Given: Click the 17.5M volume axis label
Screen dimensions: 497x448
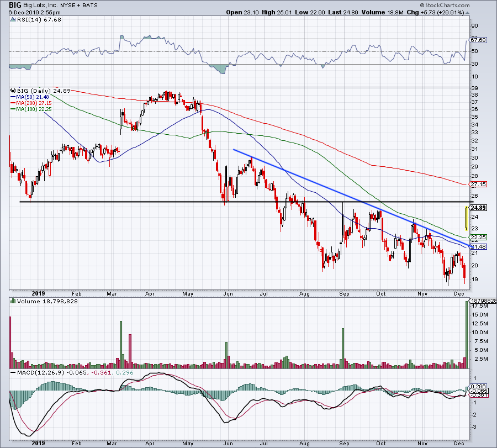Looking at the screenshot, I should click(480, 306).
